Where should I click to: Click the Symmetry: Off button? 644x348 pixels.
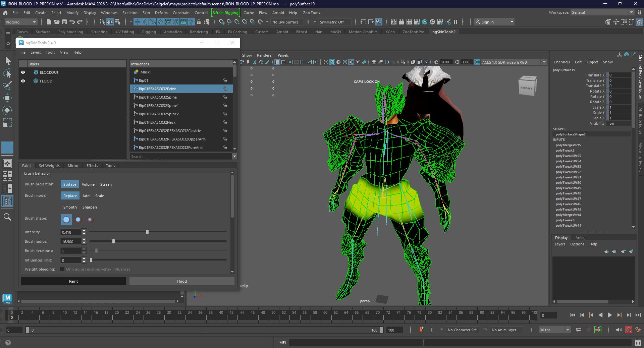[x=332, y=22]
